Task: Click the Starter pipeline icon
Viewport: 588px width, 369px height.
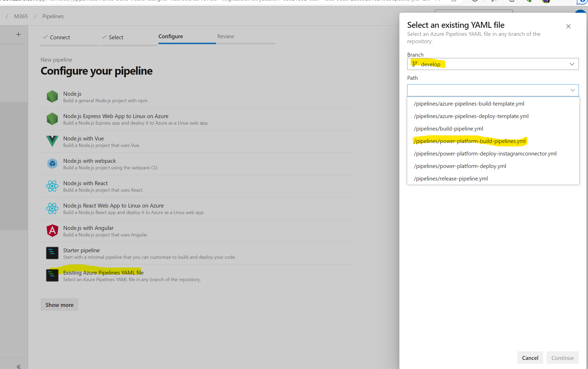Action: 52,253
